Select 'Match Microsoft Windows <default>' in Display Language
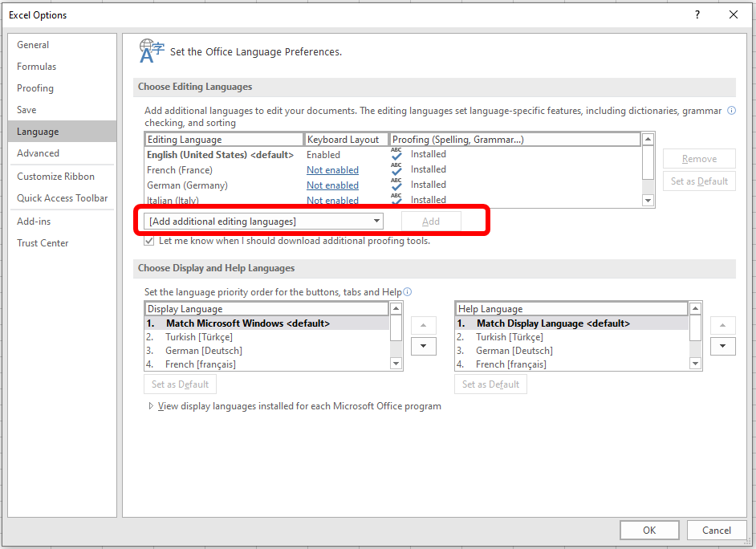The image size is (756, 549). coord(267,323)
